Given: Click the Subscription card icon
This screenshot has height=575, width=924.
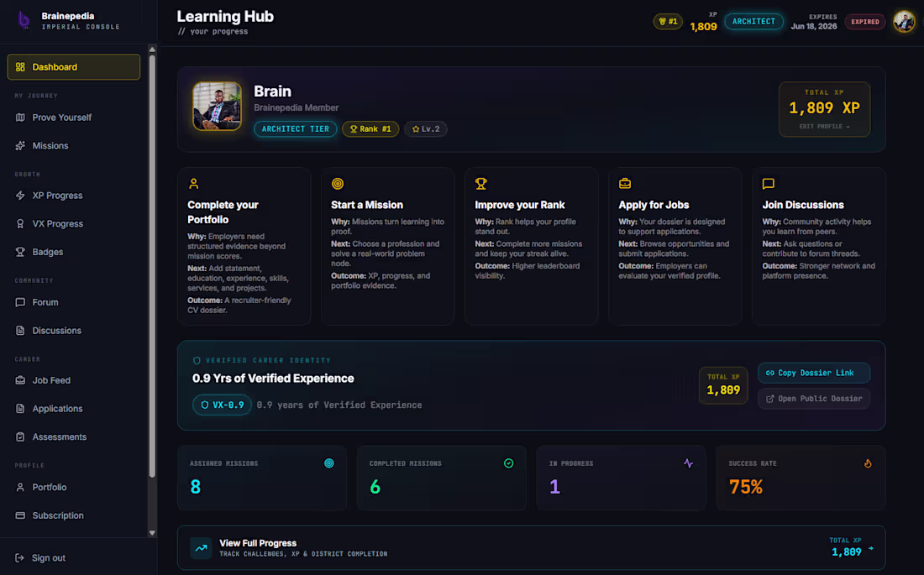Looking at the screenshot, I should click(20, 515).
